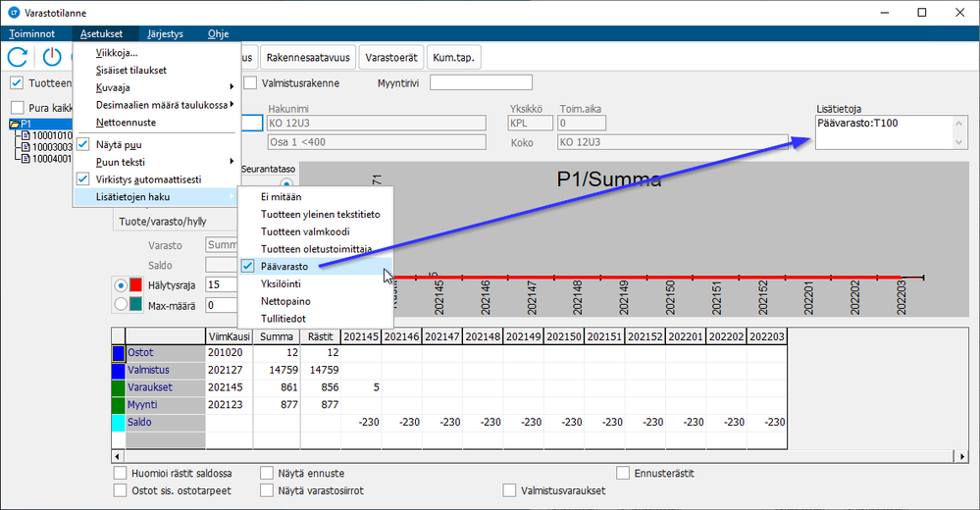Select Tuotteen valmkoodi option
Viewport: 980px width, 510px height.
click(x=316, y=231)
